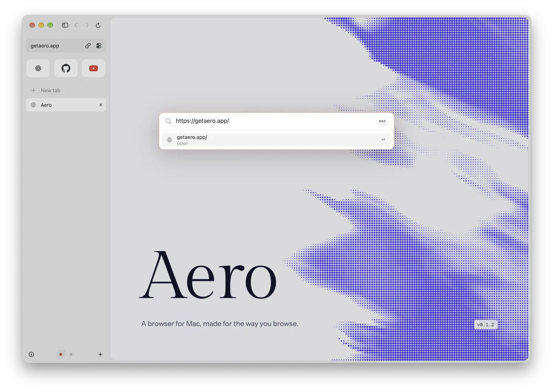Minimize the window with yellow button
The width and height of the screenshot is (553, 392).
(41, 25)
